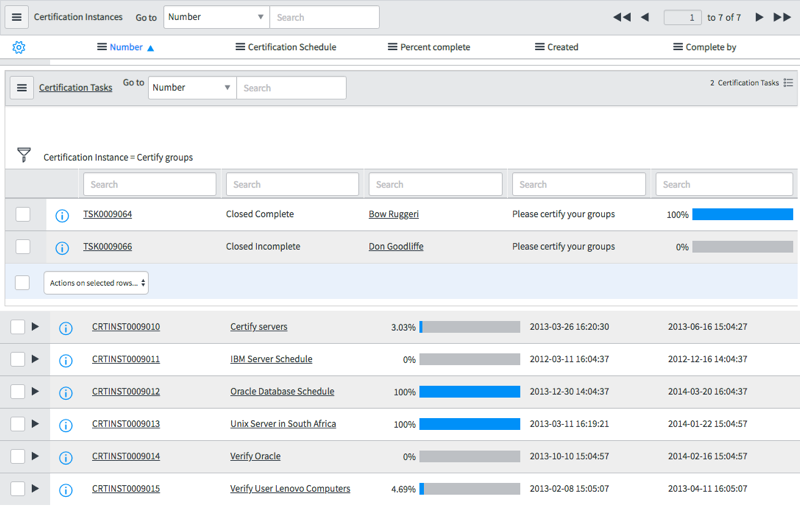The width and height of the screenshot is (800, 511).
Task: Go to last page of records
Action: pyautogui.click(x=782, y=17)
